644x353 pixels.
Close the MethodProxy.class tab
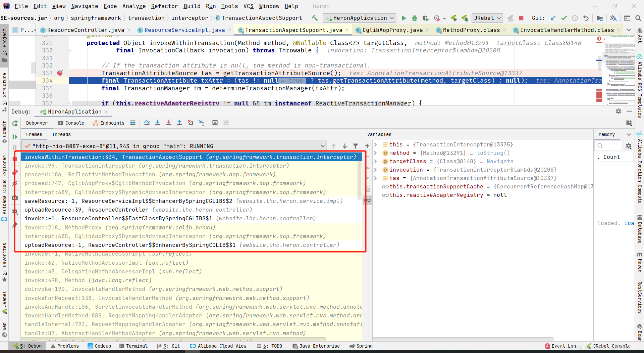[x=504, y=30]
